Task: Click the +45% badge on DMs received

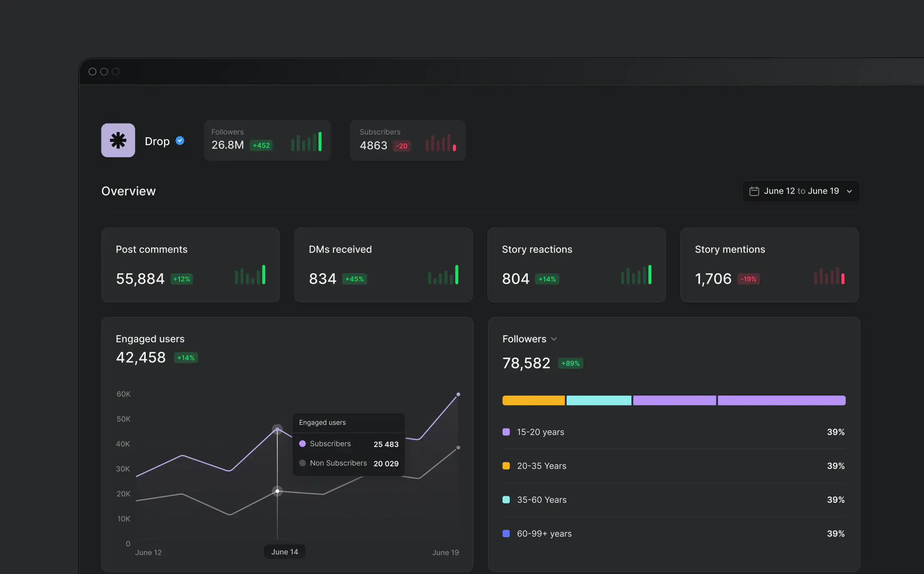Action: point(354,279)
